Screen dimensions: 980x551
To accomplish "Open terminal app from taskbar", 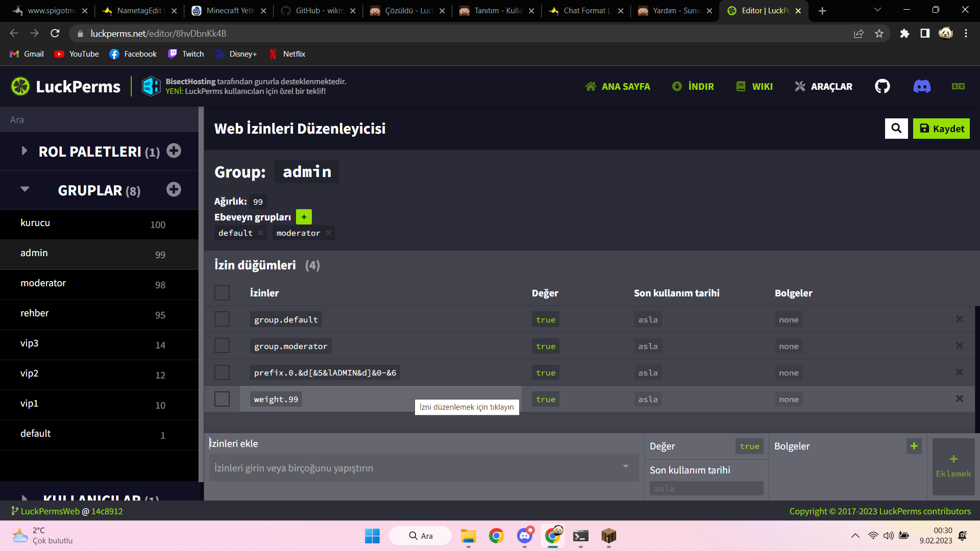I will (580, 536).
